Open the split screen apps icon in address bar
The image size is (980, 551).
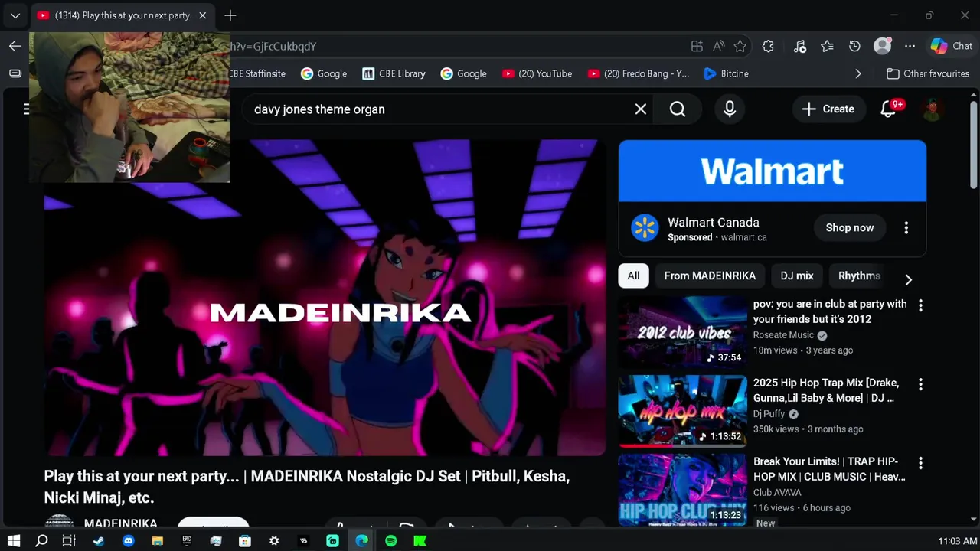(x=697, y=46)
